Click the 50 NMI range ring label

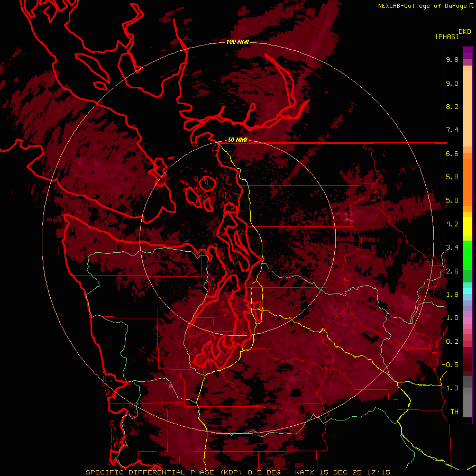(237, 140)
